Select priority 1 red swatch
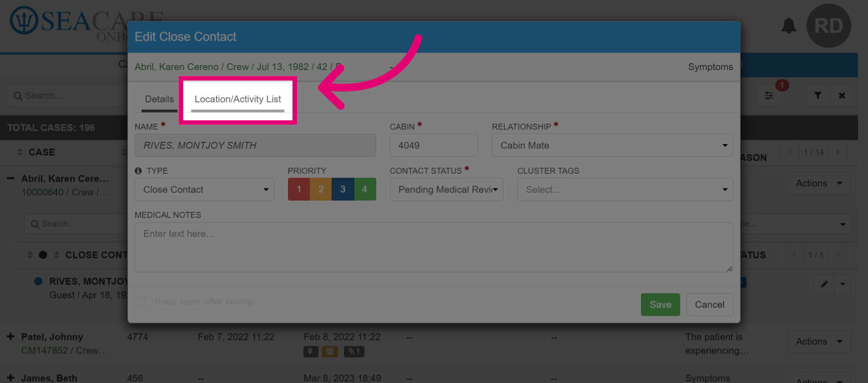Screen dimensions: 868x383 [x=299, y=189]
